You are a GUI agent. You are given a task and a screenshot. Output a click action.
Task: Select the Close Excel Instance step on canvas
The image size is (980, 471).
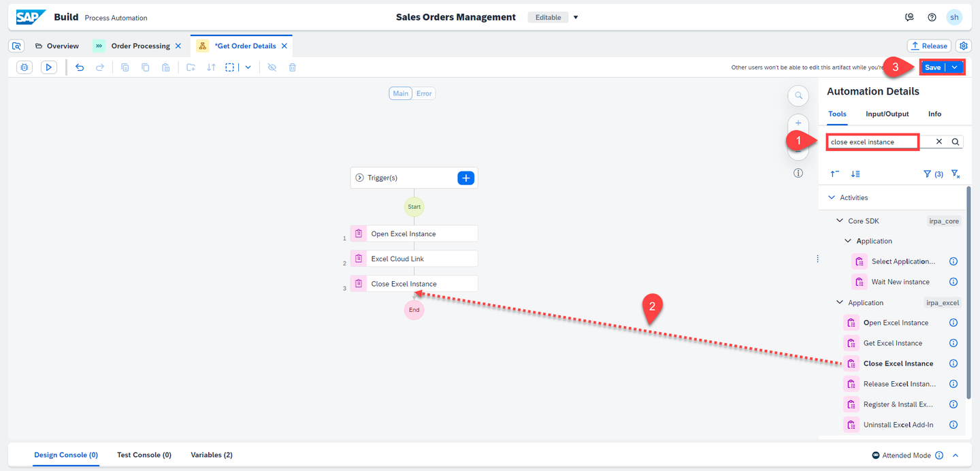(414, 284)
